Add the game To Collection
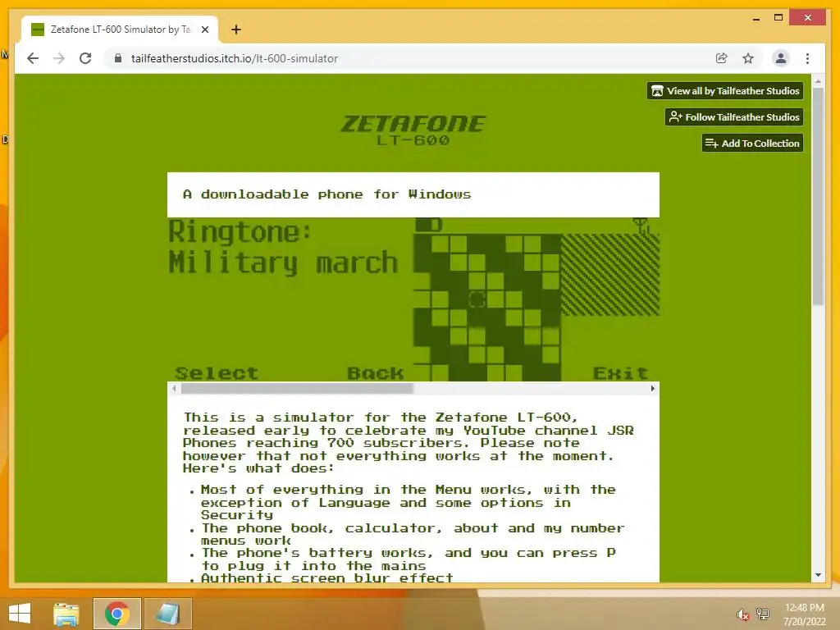Screen dimensions: 840x630 tap(752, 143)
